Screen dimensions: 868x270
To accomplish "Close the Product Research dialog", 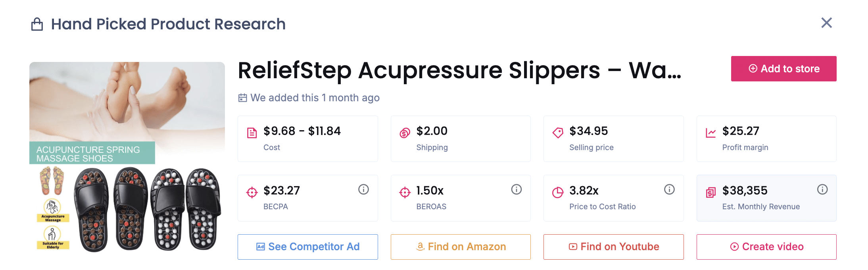I will pyautogui.click(x=826, y=23).
